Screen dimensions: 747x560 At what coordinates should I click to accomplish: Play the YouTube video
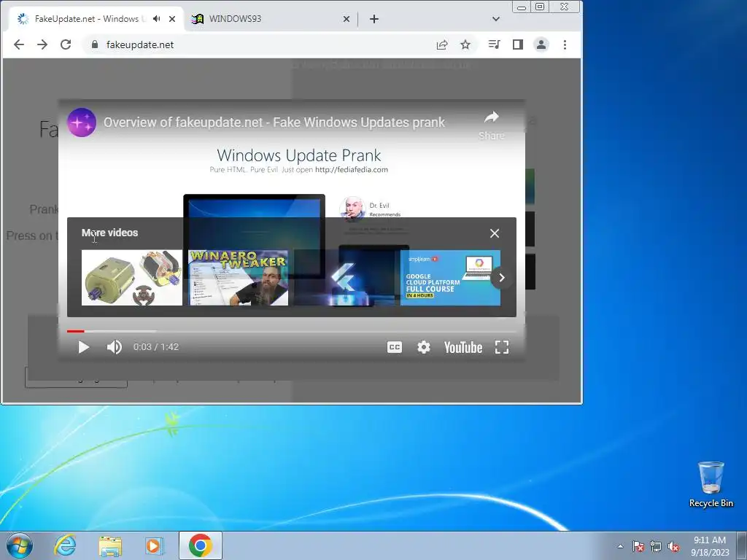(84, 347)
